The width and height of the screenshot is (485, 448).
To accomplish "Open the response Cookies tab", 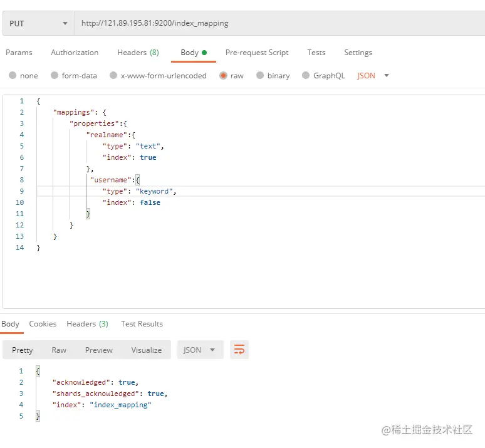I will [43, 324].
